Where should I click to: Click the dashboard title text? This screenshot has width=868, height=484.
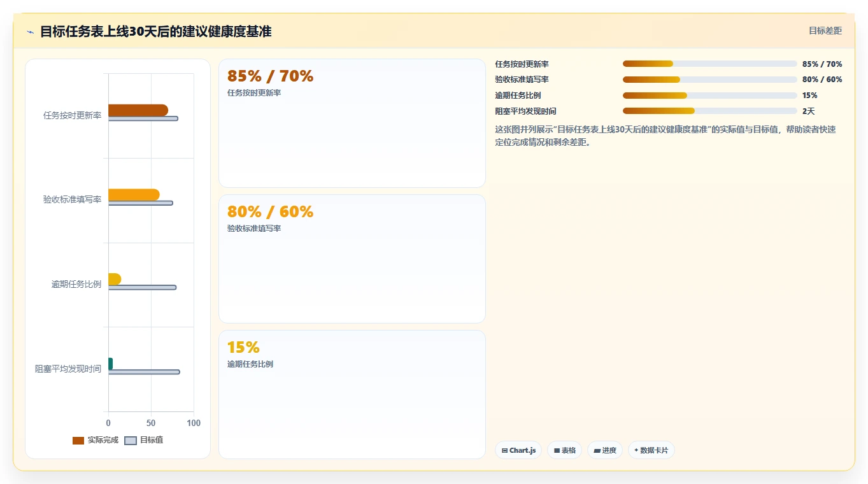point(156,31)
